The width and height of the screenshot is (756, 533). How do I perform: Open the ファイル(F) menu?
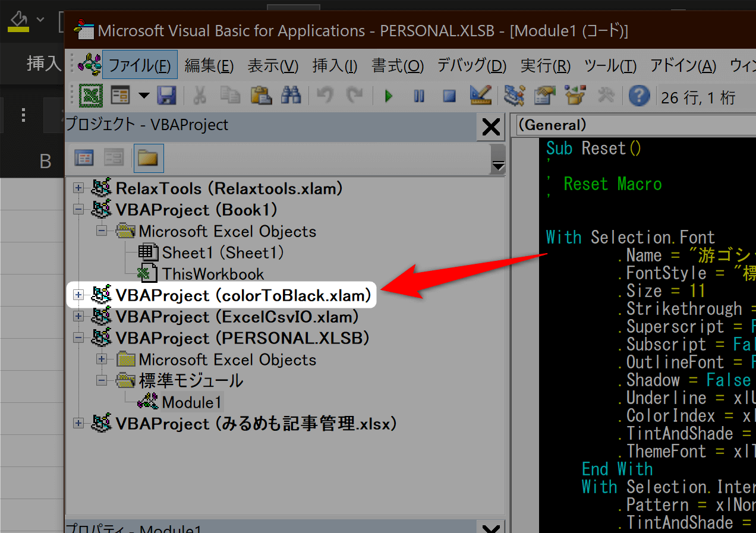point(140,65)
